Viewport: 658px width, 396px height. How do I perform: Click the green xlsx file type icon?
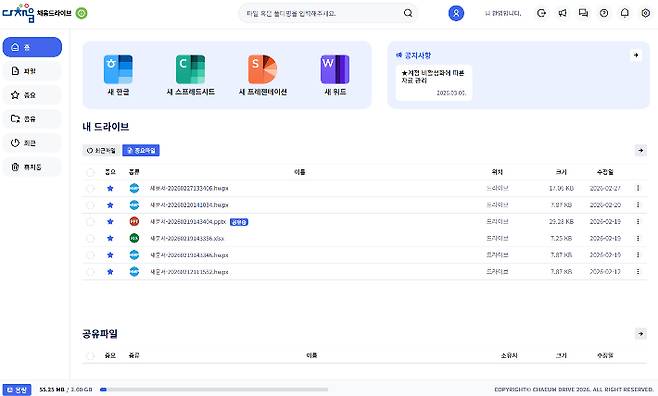(134, 238)
